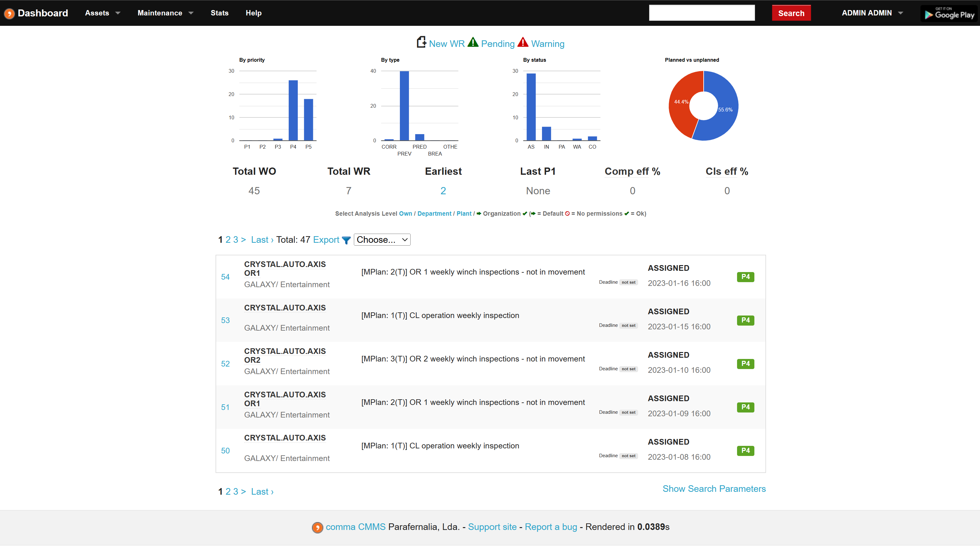Open the Help menu
The width and height of the screenshot is (980, 546).
tap(253, 13)
